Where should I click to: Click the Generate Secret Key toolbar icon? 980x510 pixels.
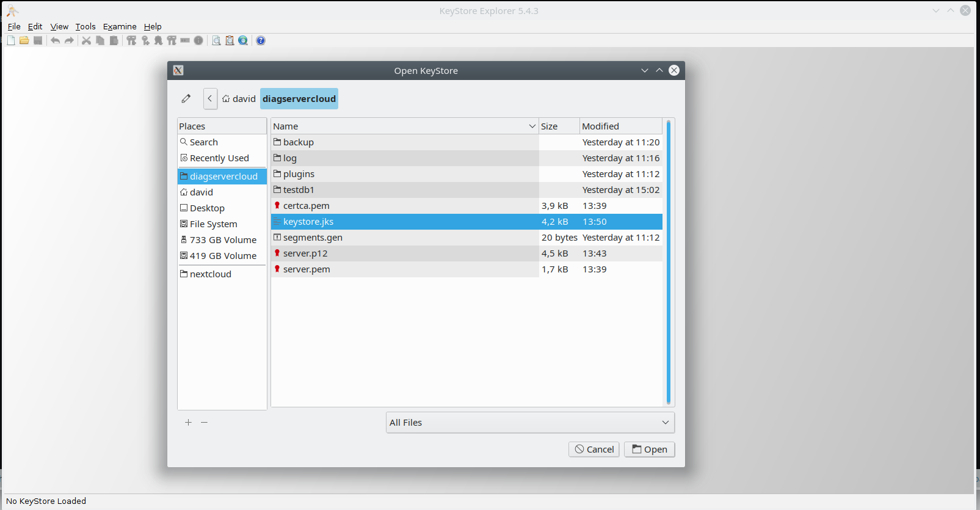click(x=145, y=40)
